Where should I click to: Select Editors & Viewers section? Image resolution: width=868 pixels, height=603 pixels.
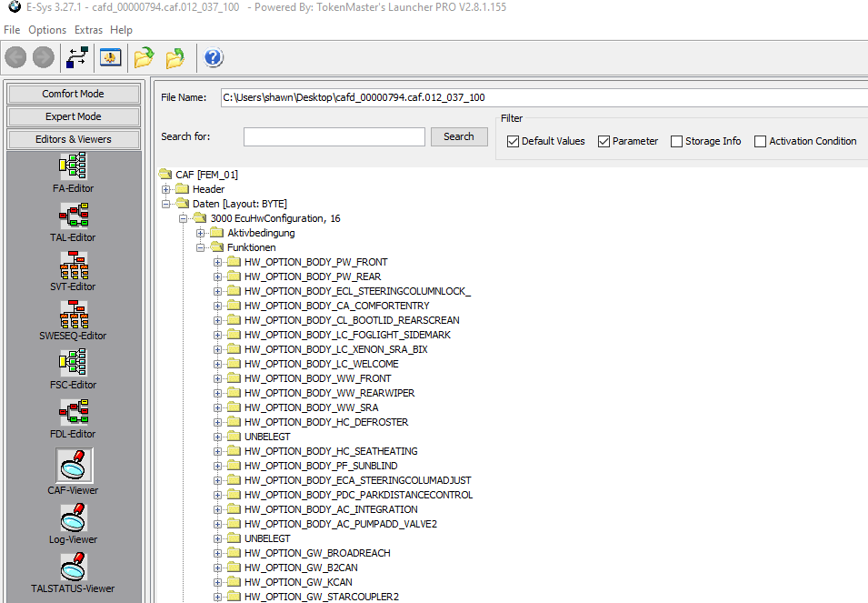[74, 139]
